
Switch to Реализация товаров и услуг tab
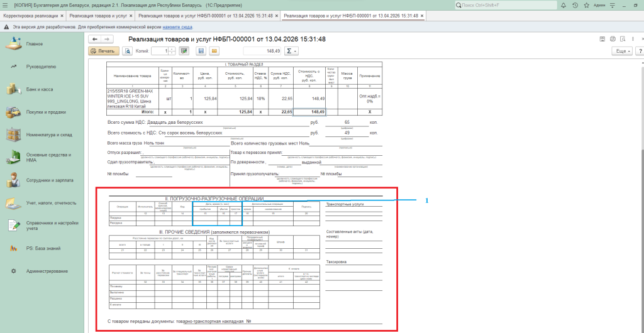coord(99,16)
